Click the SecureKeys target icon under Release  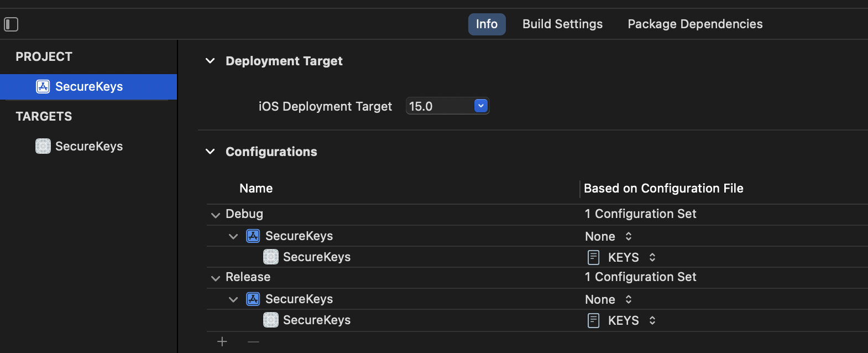(x=271, y=320)
